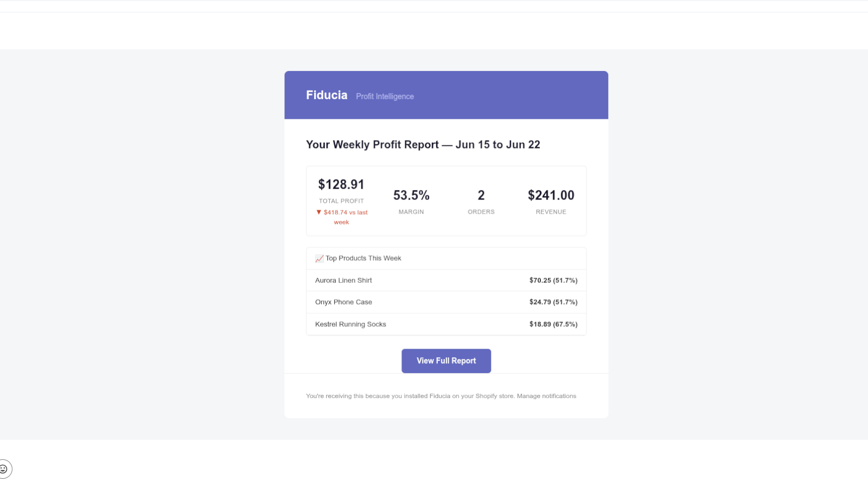Click the Profit Intelligence tagline

click(x=385, y=96)
